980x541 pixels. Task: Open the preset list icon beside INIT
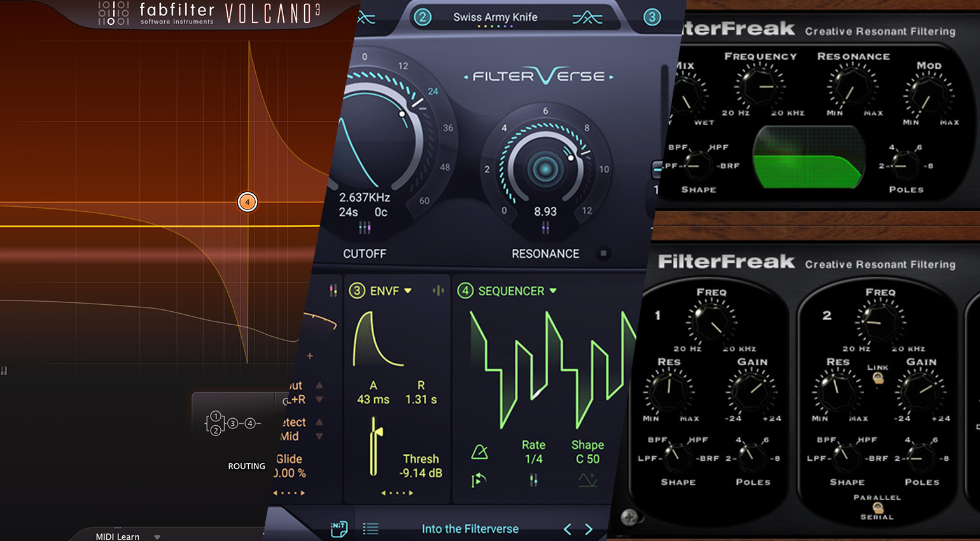click(370, 528)
